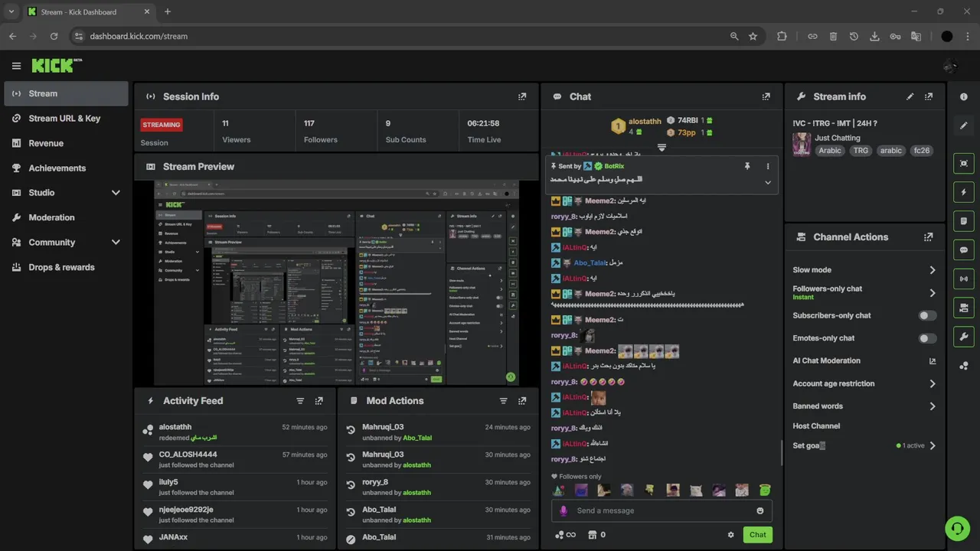Expand the Community menu chevron
980x551 pixels.
point(116,243)
